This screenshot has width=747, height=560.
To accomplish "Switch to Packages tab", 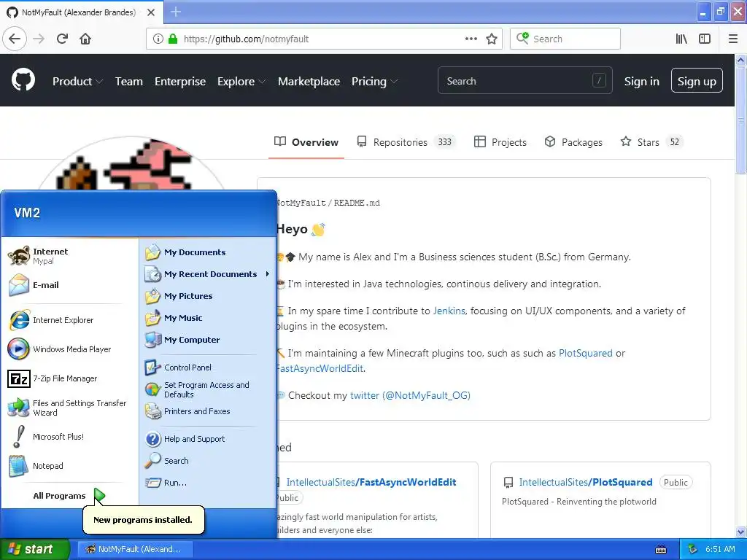I will click(573, 142).
